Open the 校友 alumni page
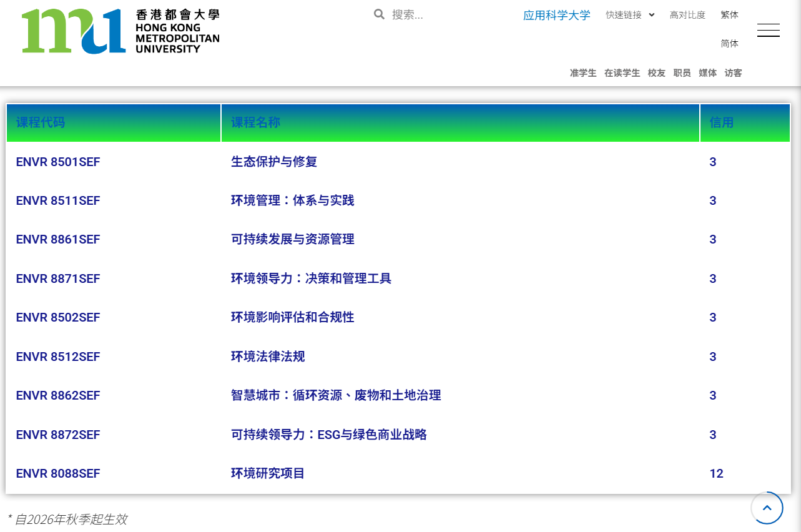 click(656, 73)
